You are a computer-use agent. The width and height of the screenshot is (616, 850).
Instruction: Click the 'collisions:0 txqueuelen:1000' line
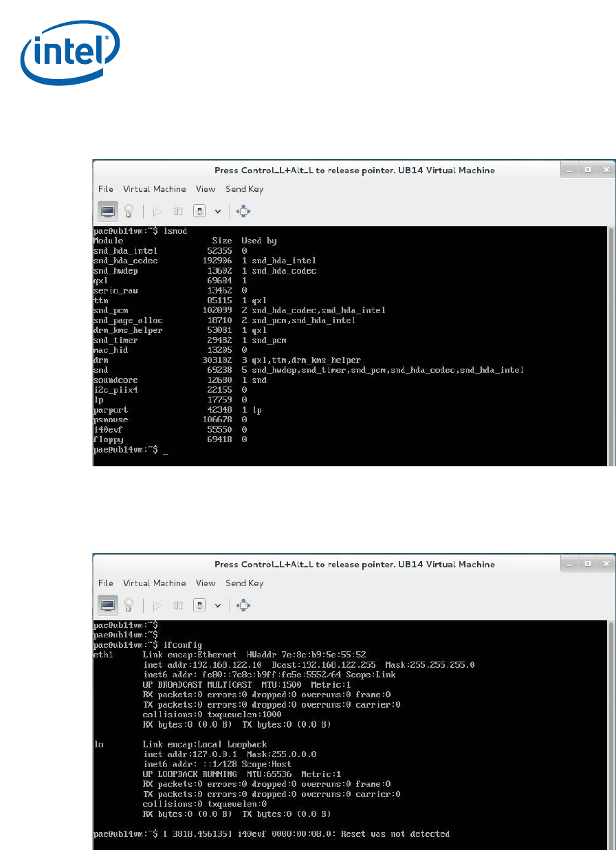tap(212, 715)
